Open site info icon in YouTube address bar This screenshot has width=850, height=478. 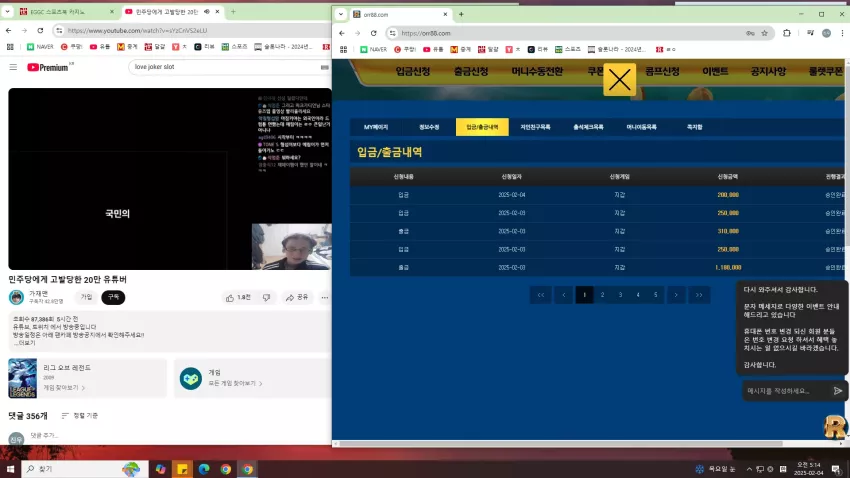coord(59,31)
